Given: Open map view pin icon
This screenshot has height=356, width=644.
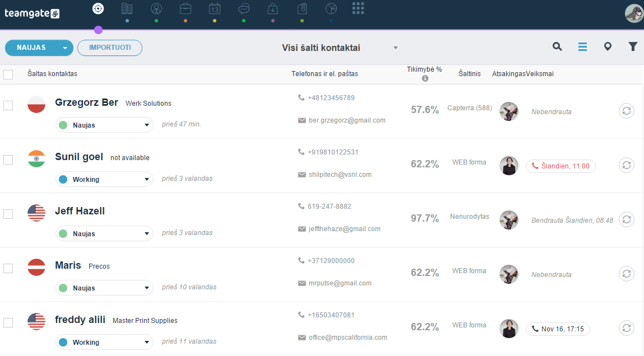Looking at the screenshot, I should click(608, 47).
